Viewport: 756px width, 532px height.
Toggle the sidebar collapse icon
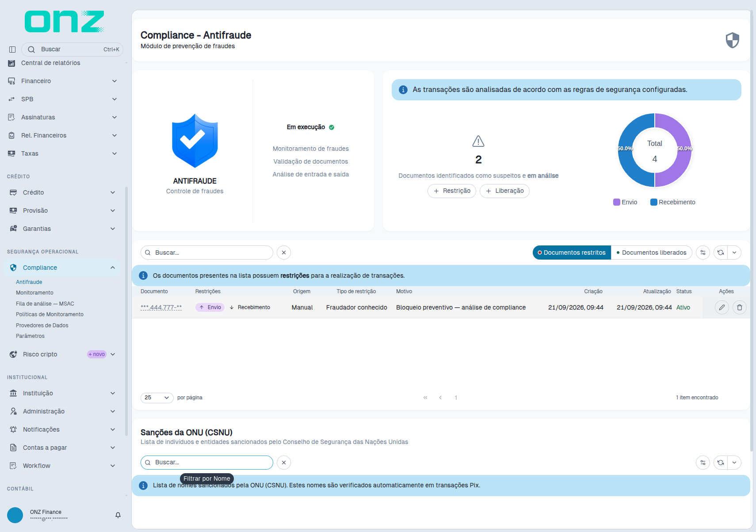[12, 50]
